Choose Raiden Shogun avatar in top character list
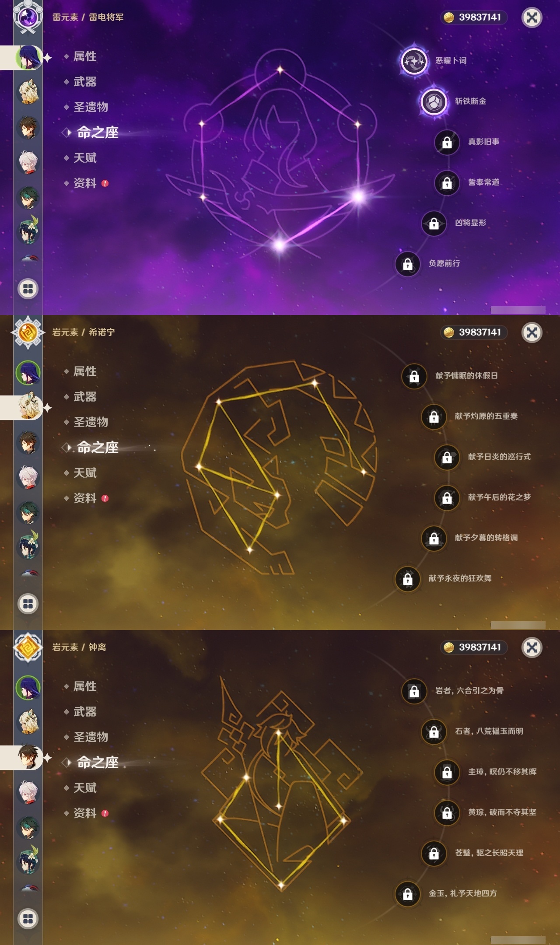The width and height of the screenshot is (560, 945). [x=28, y=57]
